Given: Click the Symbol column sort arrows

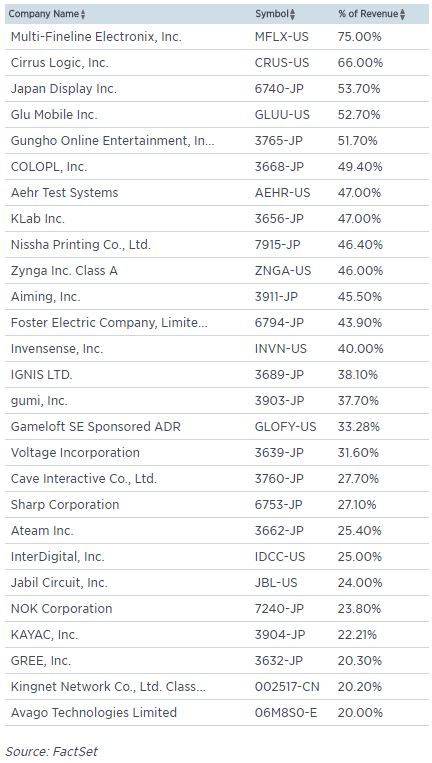Looking at the screenshot, I should [292, 15].
